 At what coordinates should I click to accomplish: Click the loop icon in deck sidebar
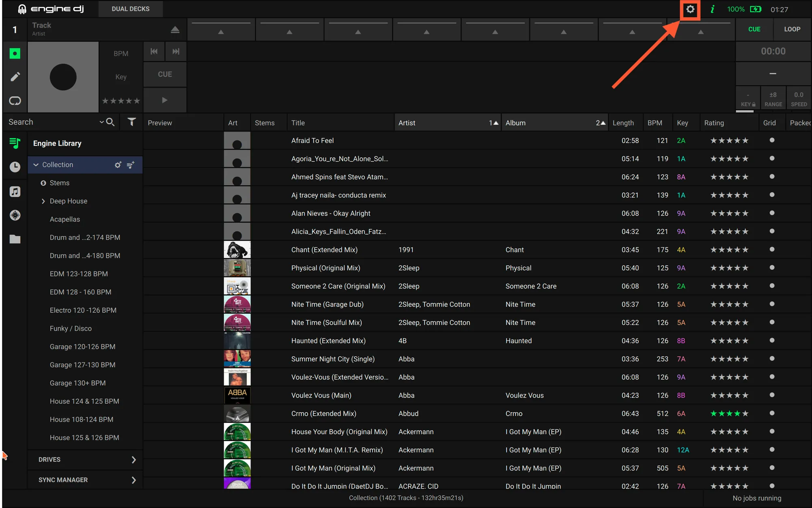pyautogui.click(x=15, y=101)
